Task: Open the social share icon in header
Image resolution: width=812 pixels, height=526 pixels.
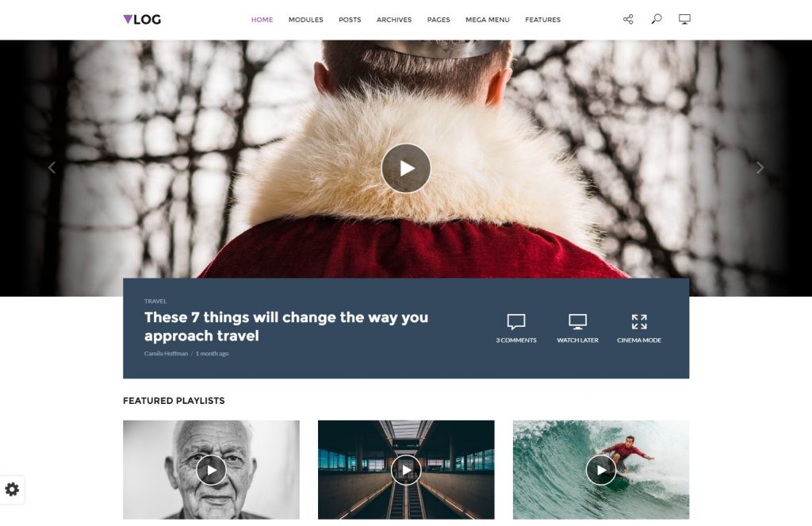Action: tap(628, 20)
